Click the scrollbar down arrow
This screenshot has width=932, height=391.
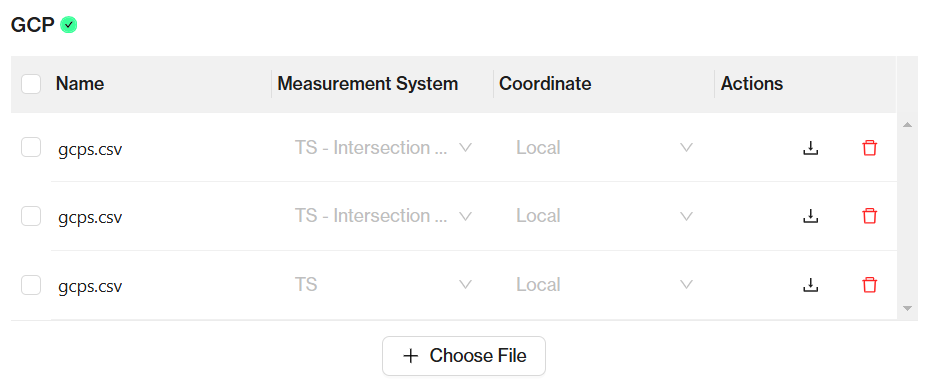tap(907, 308)
